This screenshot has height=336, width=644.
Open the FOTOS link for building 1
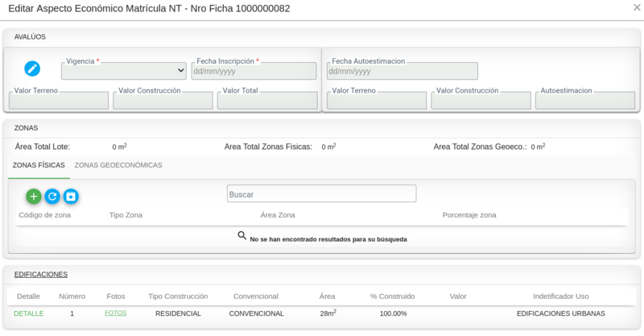(115, 313)
